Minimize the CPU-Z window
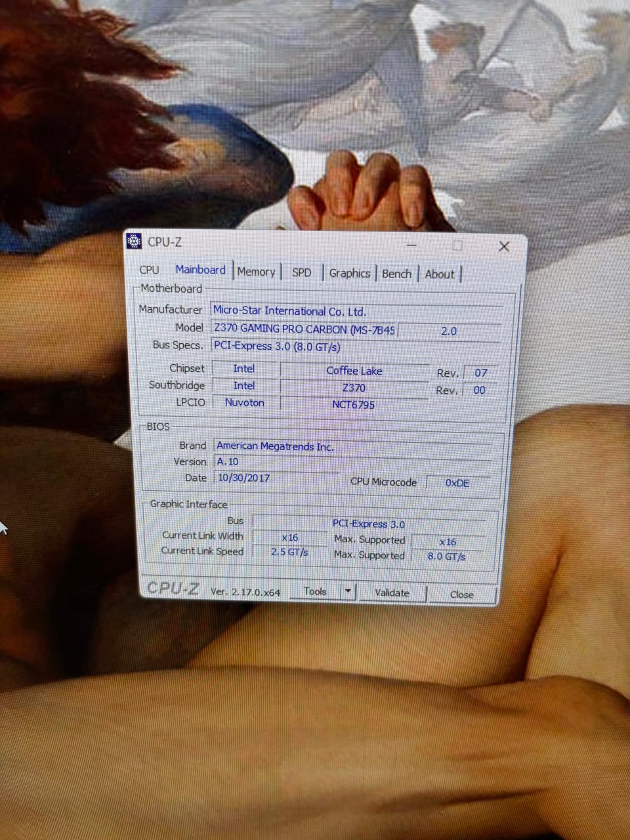 [x=411, y=245]
